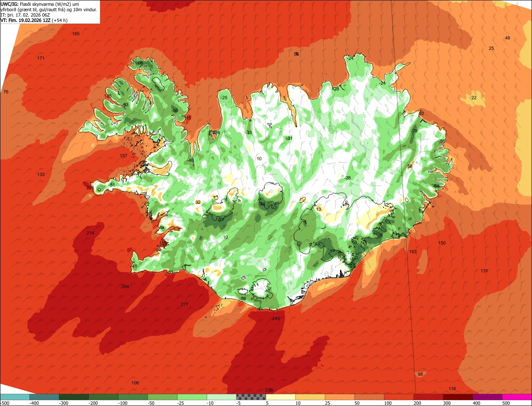Click the map value '171'
The width and height of the screenshot is (532, 406).
(x=41, y=58)
